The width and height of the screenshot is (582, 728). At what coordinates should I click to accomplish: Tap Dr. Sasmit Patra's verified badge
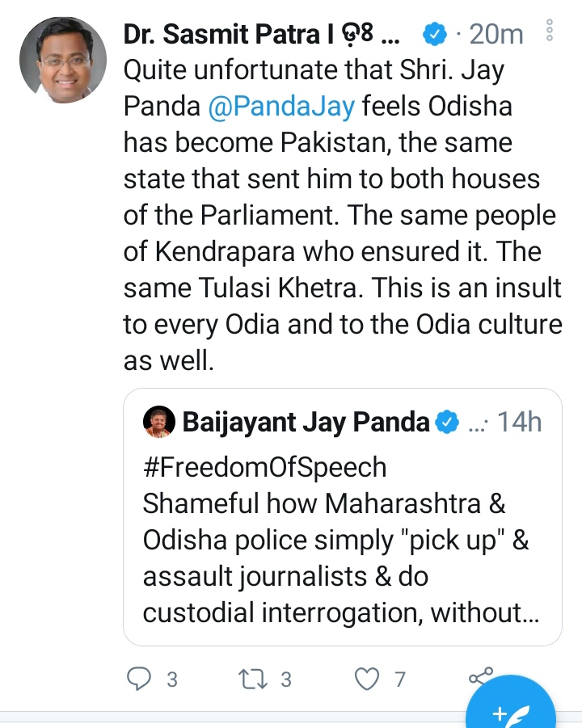pyautogui.click(x=435, y=35)
